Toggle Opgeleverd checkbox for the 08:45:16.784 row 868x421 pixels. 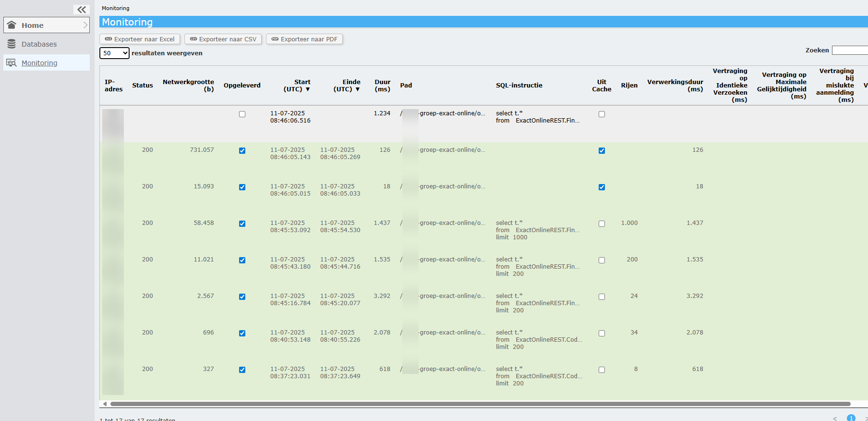point(242,297)
